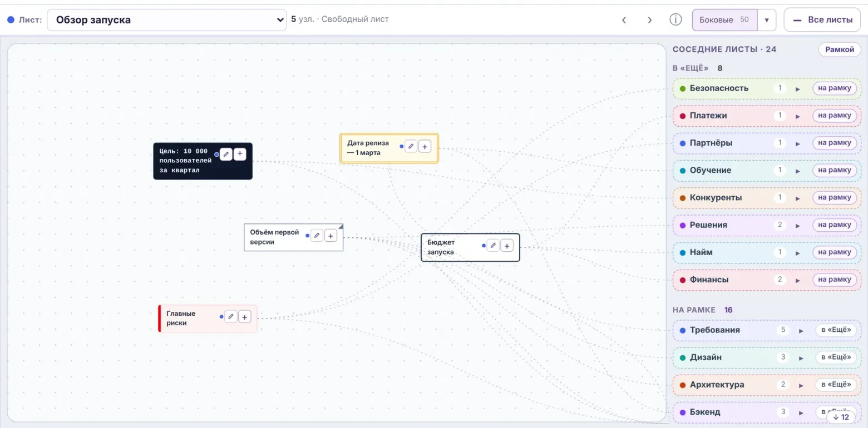Edit the «Цель: 10 000 пользователей» node
The width and height of the screenshot is (868, 428).
tap(226, 154)
